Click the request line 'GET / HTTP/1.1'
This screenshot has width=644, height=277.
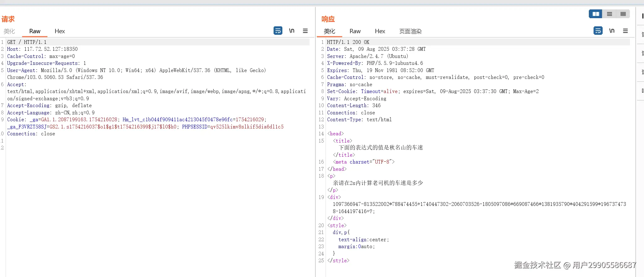click(x=27, y=42)
